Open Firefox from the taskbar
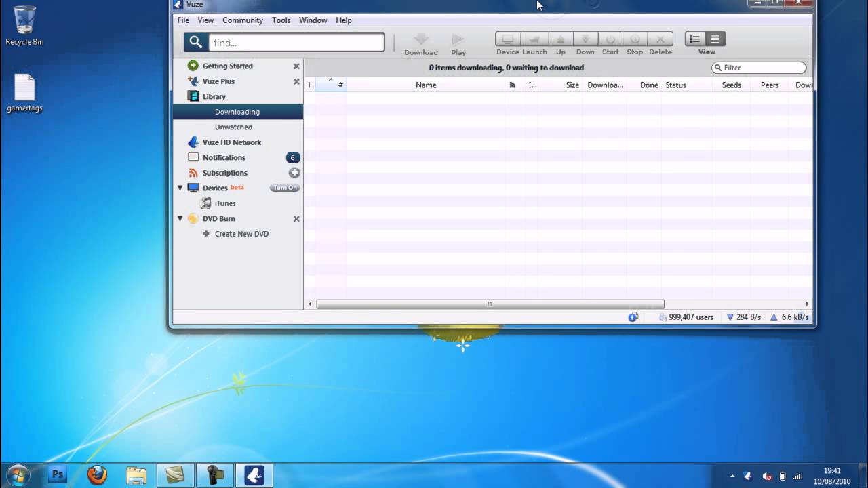 pyautogui.click(x=97, y=475)
